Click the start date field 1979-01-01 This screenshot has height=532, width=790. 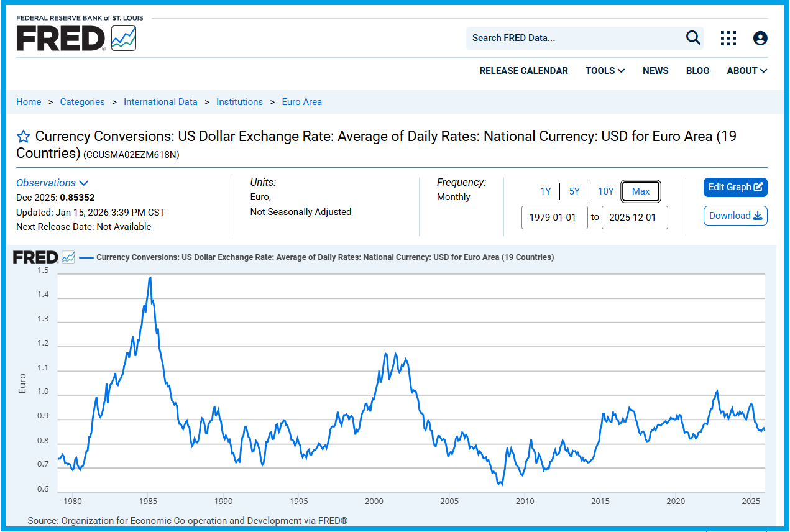click(x=554, y=218)
